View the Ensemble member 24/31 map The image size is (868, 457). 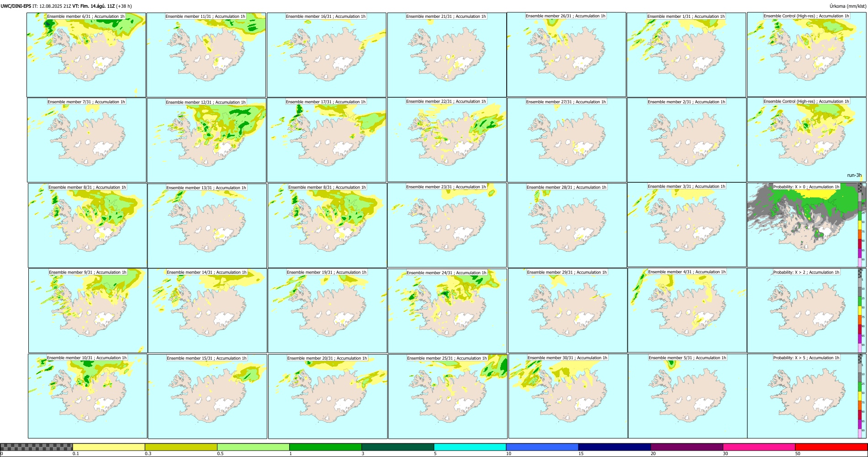pos(447,311)
